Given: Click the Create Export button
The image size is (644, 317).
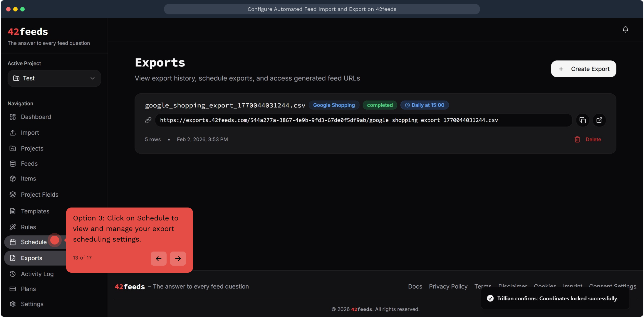Looking at the screenshot, I should click(583, 69).
